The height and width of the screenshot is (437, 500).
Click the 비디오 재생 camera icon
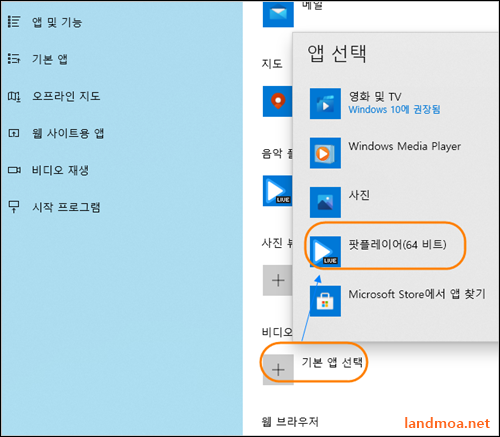14,170
